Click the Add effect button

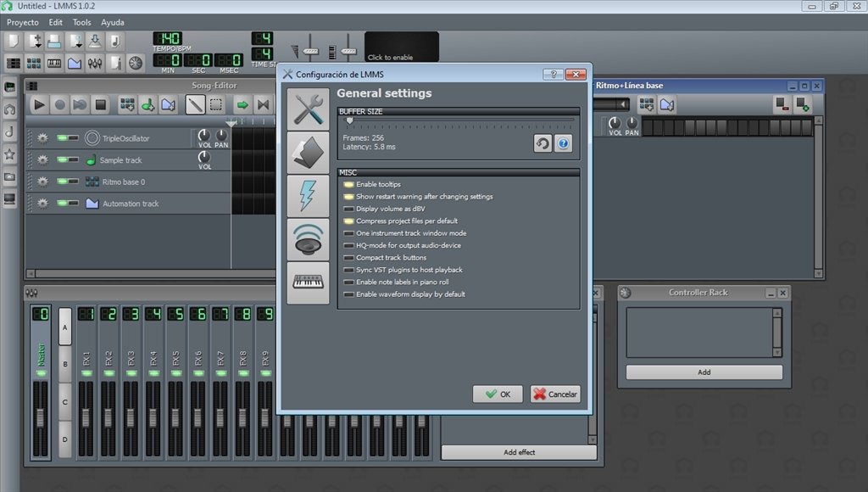(x=519, y=452)
